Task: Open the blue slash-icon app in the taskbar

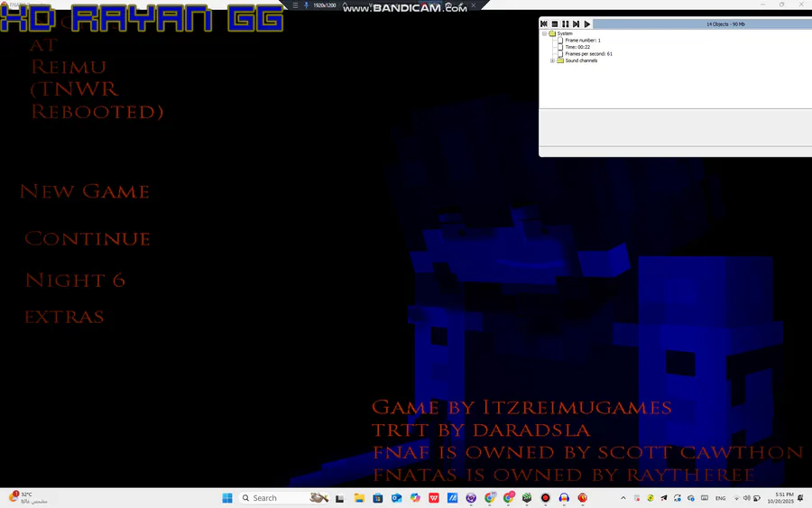Action: tap(452, 498)
